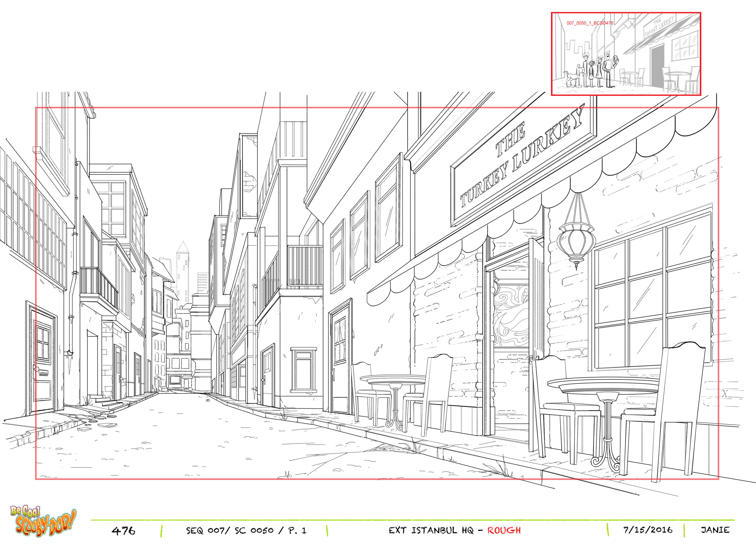Select the drawing number '476'
This screenshot has width=756, height=544.
pos(123,530)
